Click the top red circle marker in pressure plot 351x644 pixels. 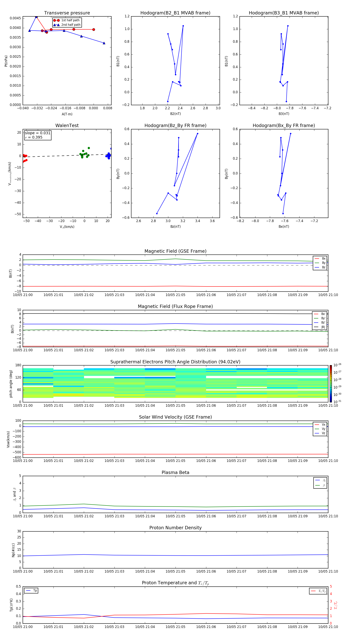point(36,17)
